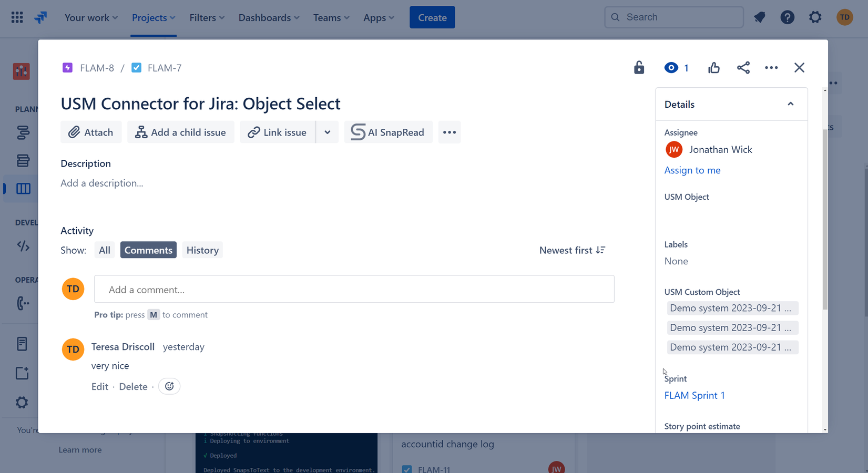Click the issue restrictions lock icon

pyautogui.click(x=639, y=67)
